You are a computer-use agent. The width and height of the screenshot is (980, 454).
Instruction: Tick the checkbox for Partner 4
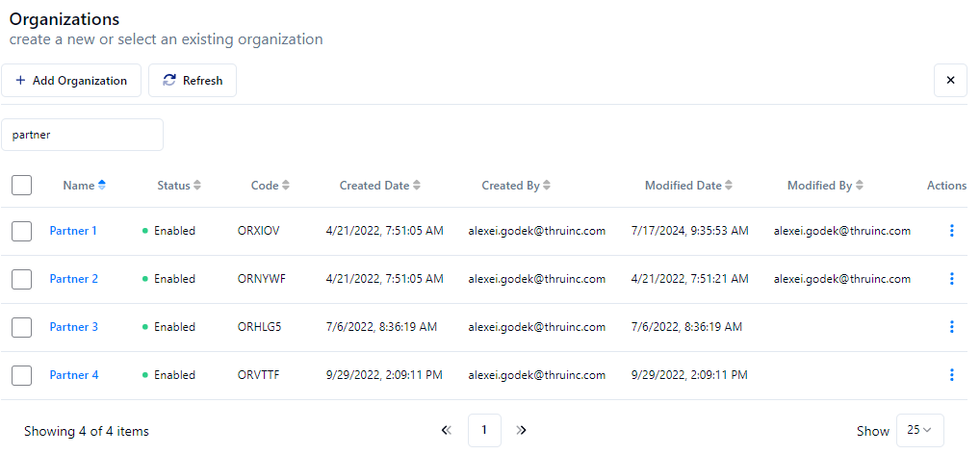22,375
